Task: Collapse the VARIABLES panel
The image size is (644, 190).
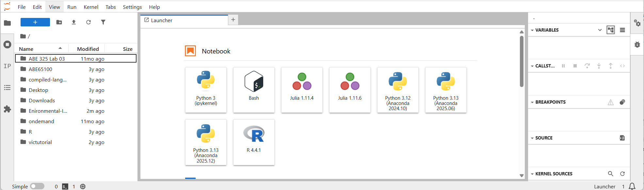Action: click(532, 30)
